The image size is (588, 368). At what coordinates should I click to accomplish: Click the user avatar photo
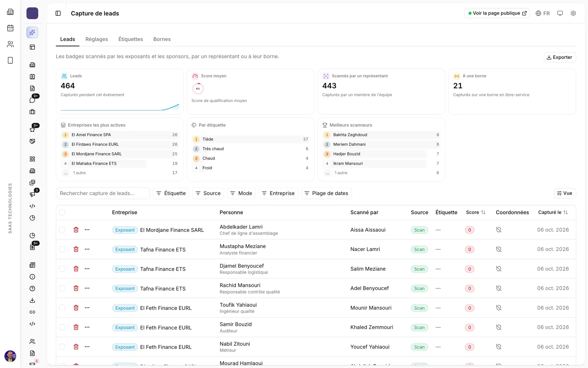click(10, 356)
